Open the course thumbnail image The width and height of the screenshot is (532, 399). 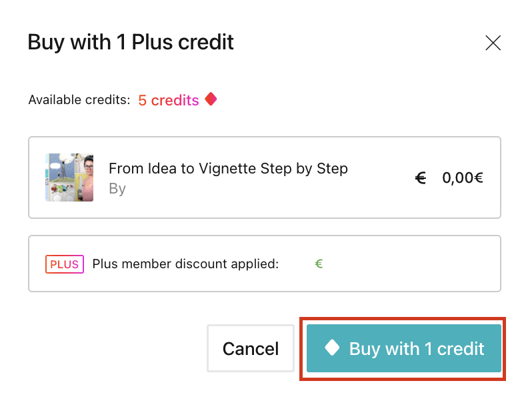(69, 177)
